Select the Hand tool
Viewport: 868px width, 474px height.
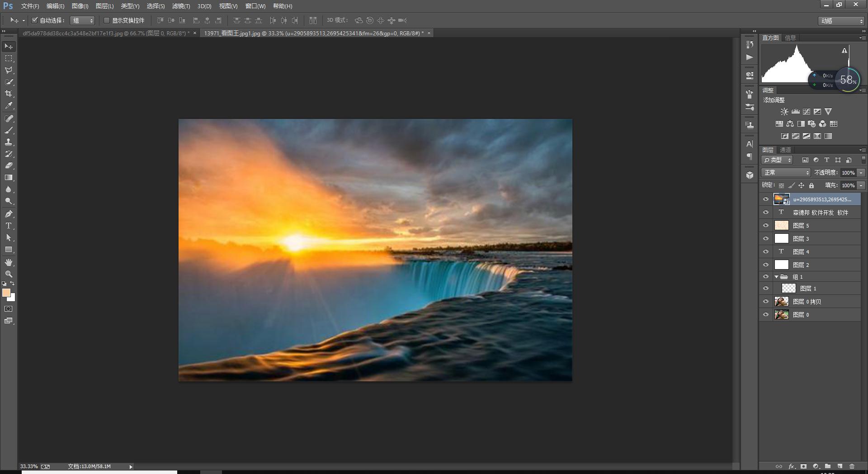click(9, 262)
